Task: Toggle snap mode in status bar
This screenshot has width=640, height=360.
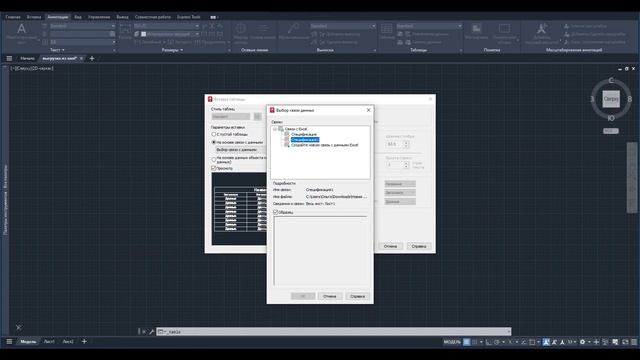Action: 475,342
